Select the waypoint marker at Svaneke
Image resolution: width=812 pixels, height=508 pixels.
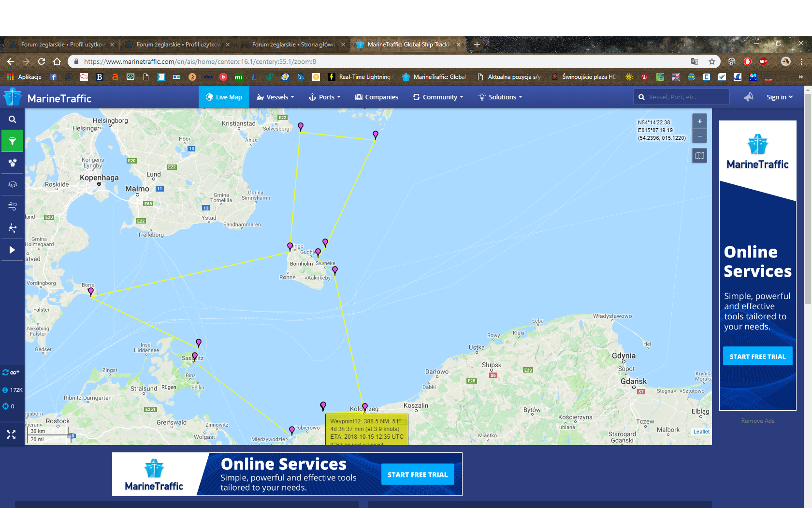[x=335, y=270]
